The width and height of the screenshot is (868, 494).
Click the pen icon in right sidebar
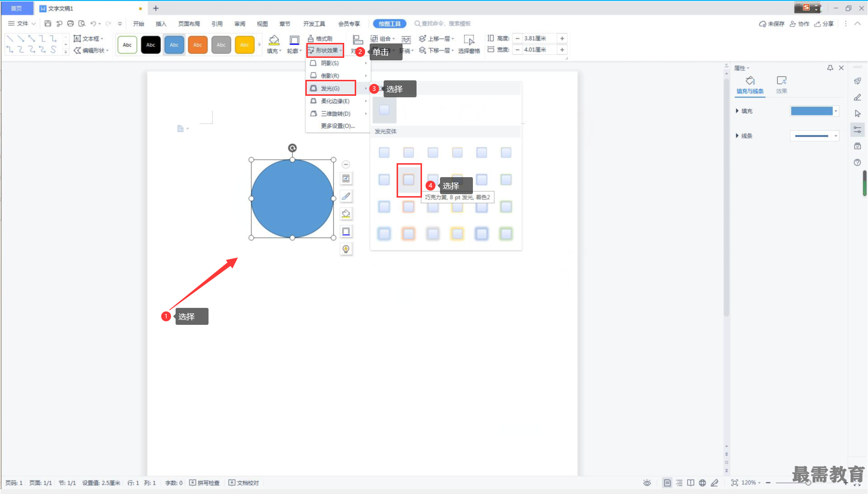(x=858, y=97)
